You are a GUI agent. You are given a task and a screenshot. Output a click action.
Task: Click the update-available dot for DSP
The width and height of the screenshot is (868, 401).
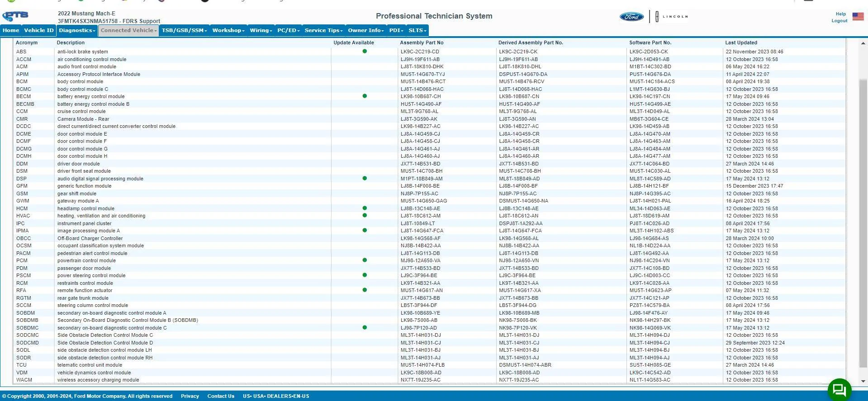pos(365,178)
